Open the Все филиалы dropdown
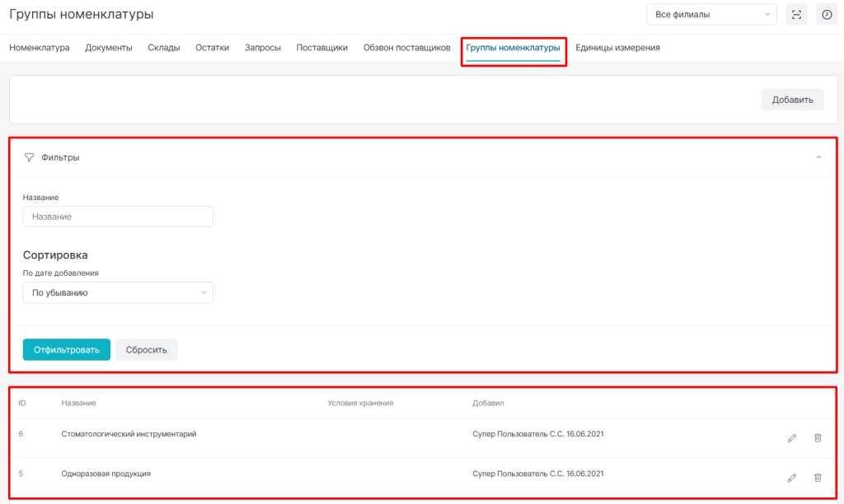The image size is (844, 504). [711, 15]
